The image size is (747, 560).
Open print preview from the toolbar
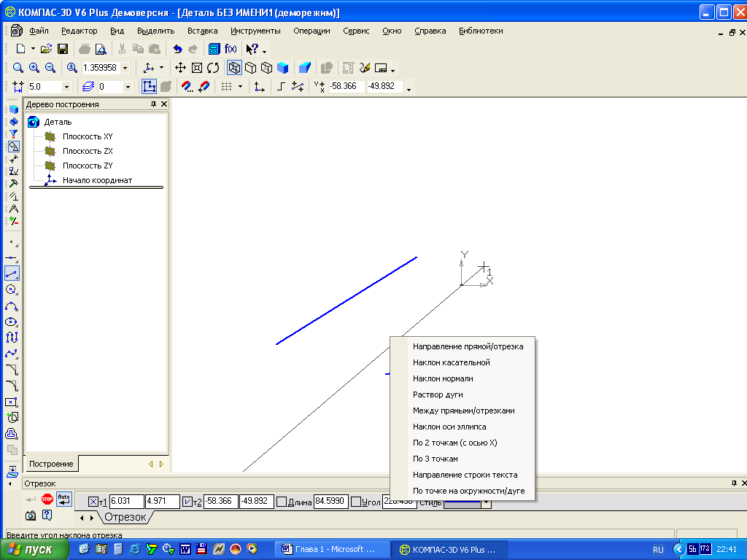pos(101,49)
